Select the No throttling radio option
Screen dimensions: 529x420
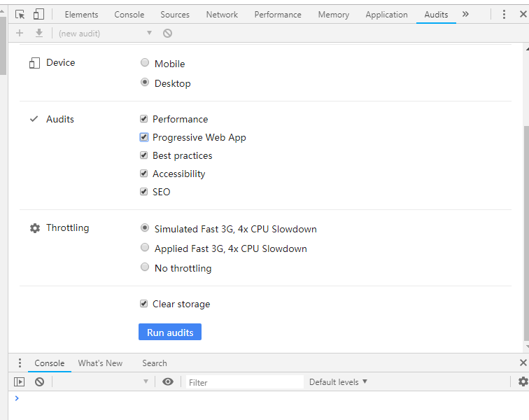point(145,267)
